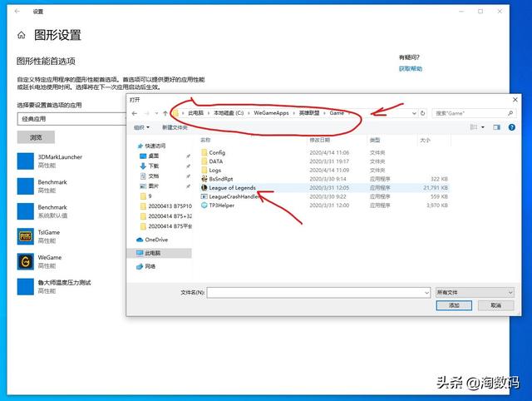Select Benchmark entry marked 高性能

42,186
